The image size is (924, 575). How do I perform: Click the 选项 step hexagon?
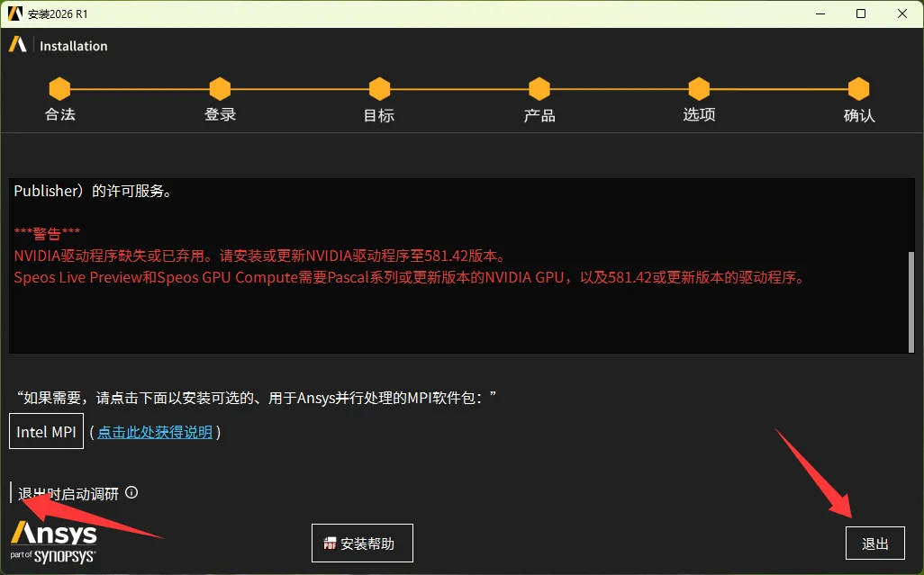(x=699, y=89)
